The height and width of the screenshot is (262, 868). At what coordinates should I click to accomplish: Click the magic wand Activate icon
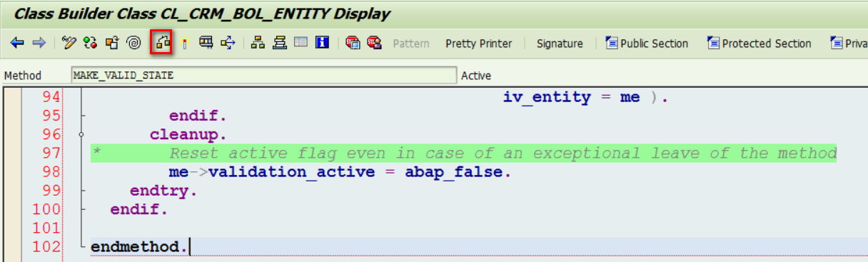tap(185, 43)
